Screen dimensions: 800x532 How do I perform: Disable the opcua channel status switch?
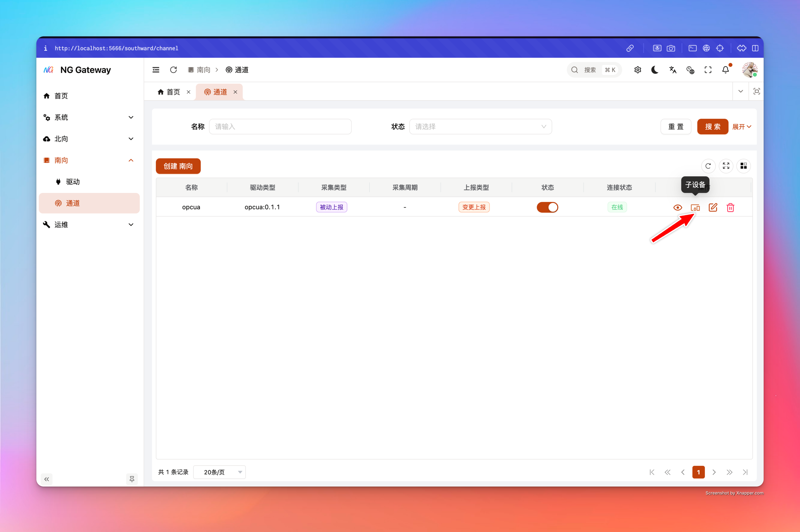click(547, 207)
